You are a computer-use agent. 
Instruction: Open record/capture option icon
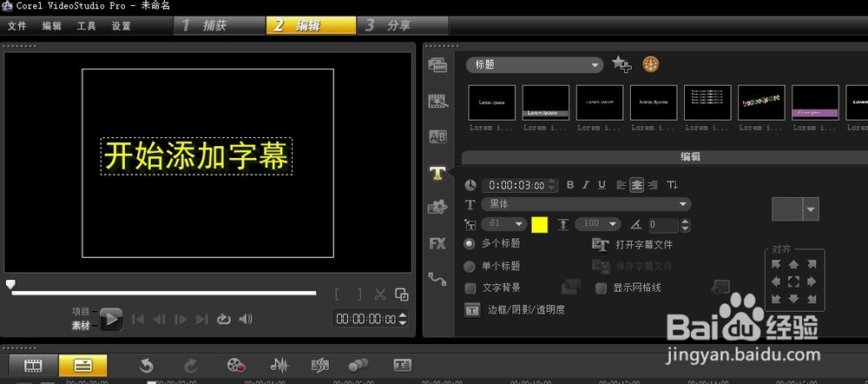point(236,365)
